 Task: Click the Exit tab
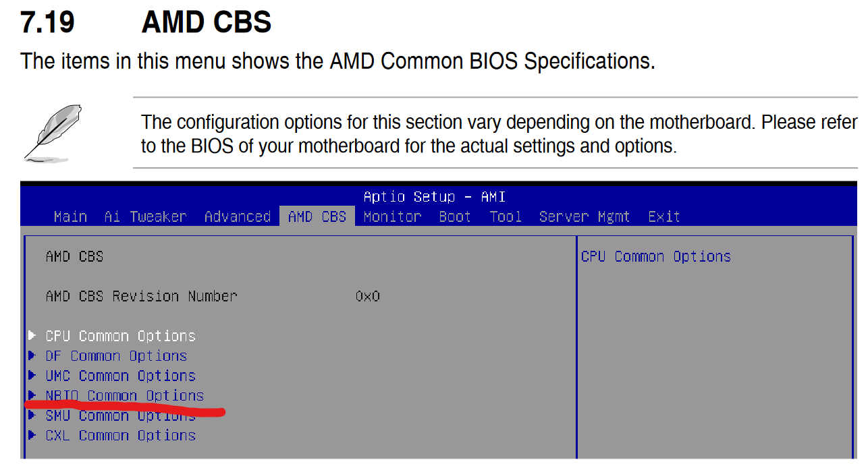pyautogui.click(x=664, y=216)
